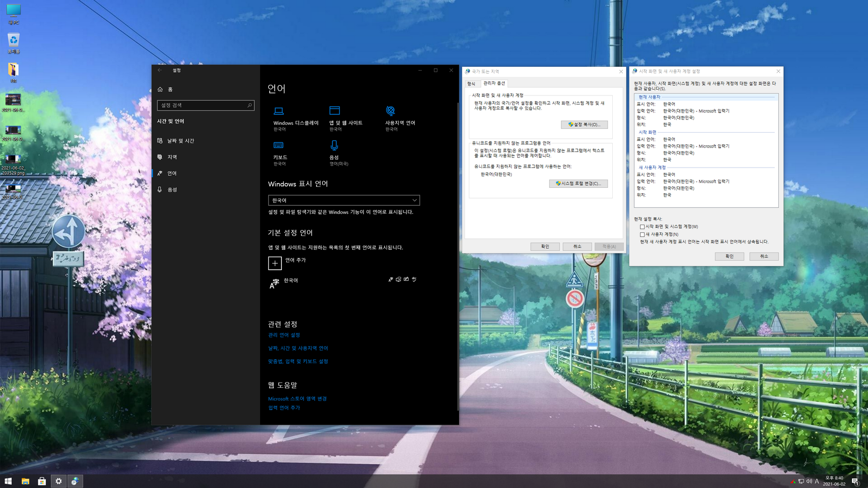Open the 지역 sidebar item
Screen dimensions: 868x488
[205, 157]
